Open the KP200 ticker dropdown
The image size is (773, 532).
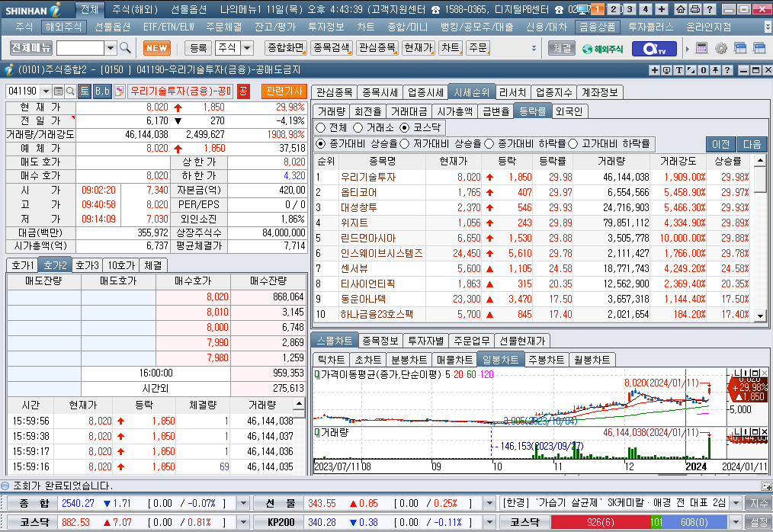pos(489,522)
